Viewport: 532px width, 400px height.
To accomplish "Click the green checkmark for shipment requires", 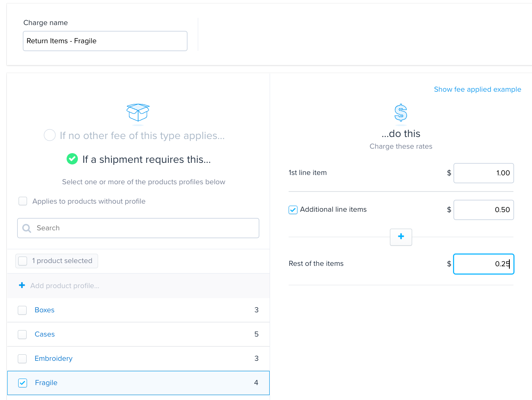I will coord(72,159).
